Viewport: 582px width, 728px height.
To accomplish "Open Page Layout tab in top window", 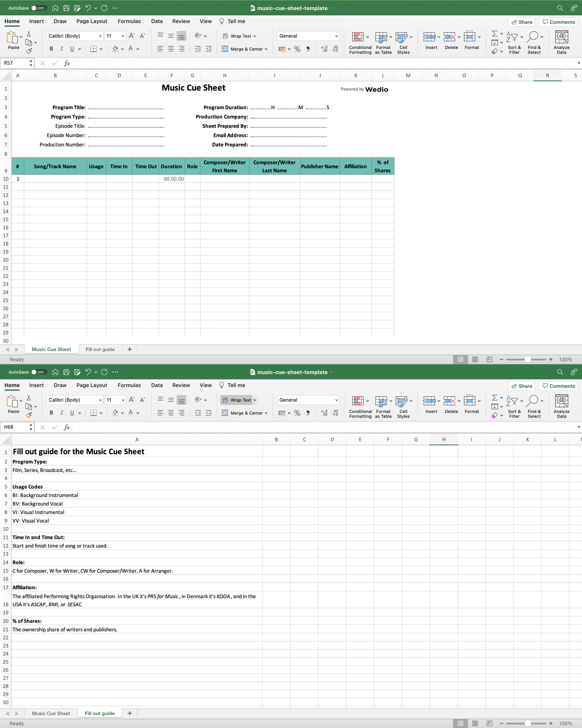I will (92, 21).
